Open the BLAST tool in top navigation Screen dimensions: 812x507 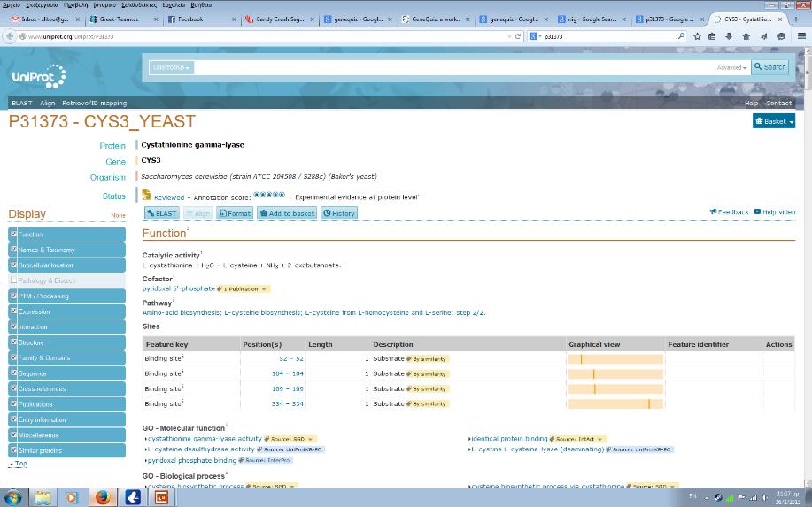22,103
